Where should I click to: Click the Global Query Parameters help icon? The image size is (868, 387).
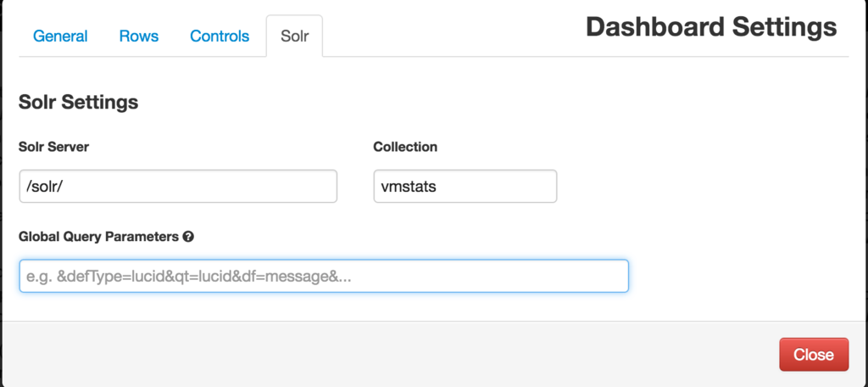pos(188,237)
